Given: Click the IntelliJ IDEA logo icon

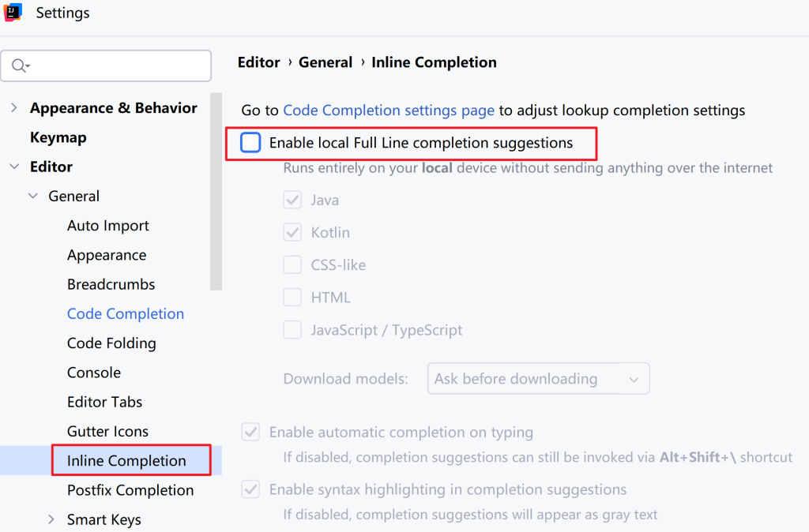Looking at the screenshot, I should [13, 13].
